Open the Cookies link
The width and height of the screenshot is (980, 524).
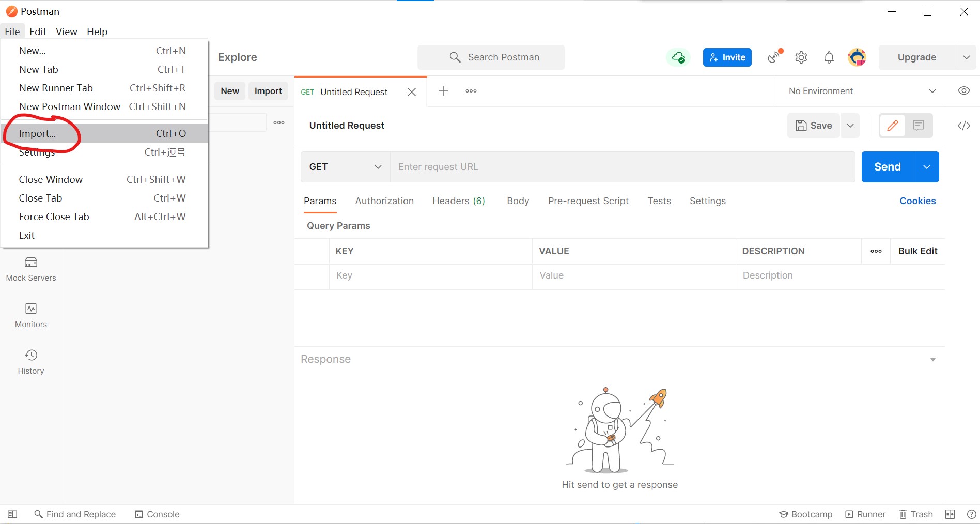[x=917, y=201]
